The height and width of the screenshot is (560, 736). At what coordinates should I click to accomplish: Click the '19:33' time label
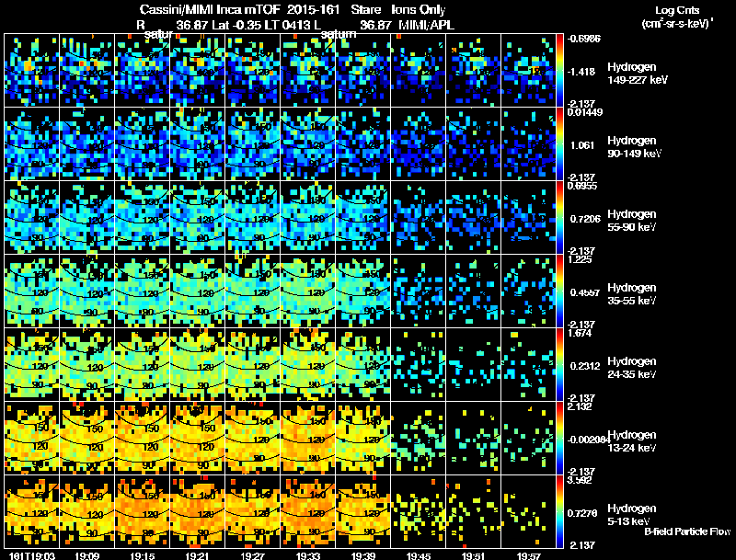(x=308, y=556)
